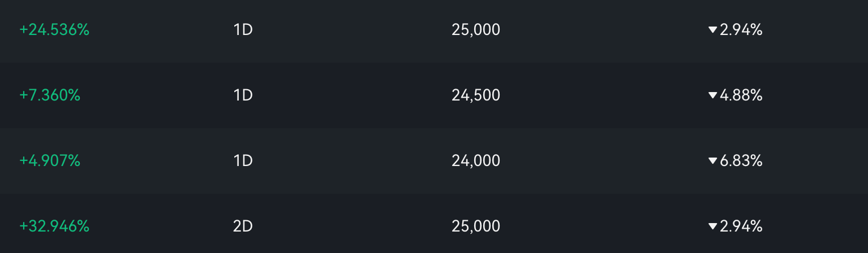This screenshot has height=253, width=868.
Task: Click the down triangle in the 2D row
Action: [712, 226]
